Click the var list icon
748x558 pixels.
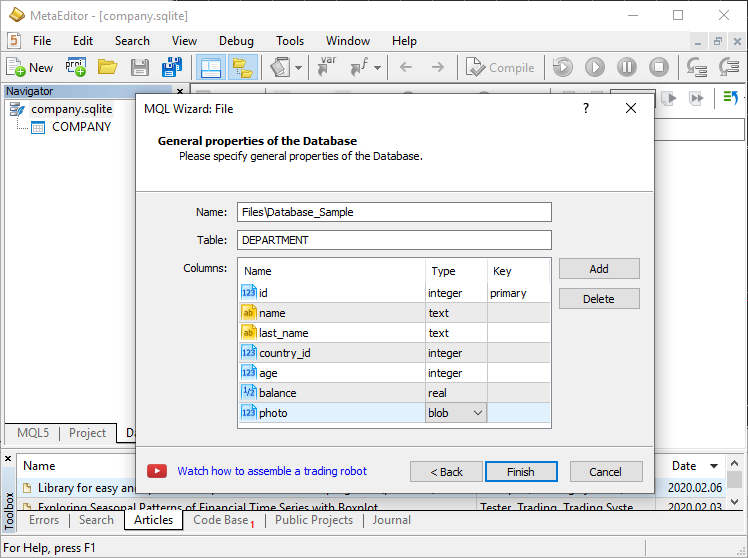click(327, 66)
